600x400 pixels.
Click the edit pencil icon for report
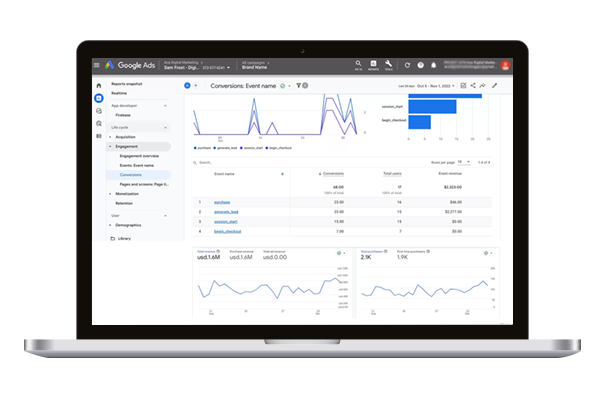tap(494, 86)
